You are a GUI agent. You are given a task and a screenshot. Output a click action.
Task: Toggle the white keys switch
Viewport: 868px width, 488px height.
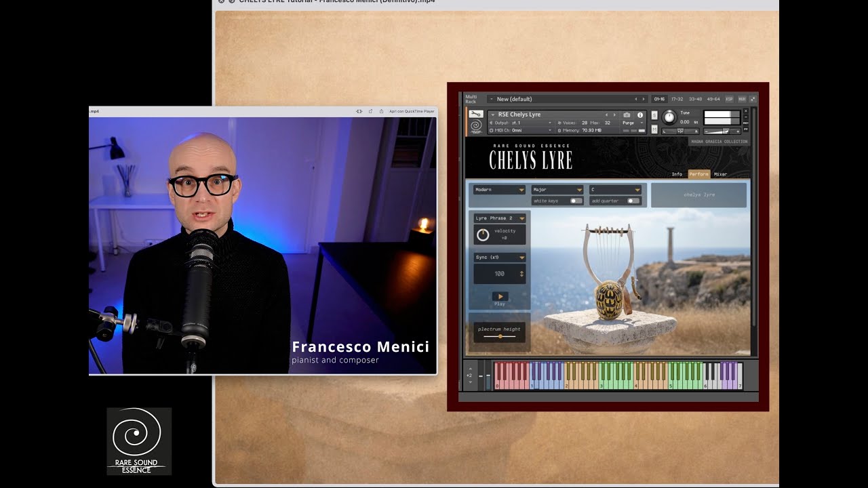(576, 201)
